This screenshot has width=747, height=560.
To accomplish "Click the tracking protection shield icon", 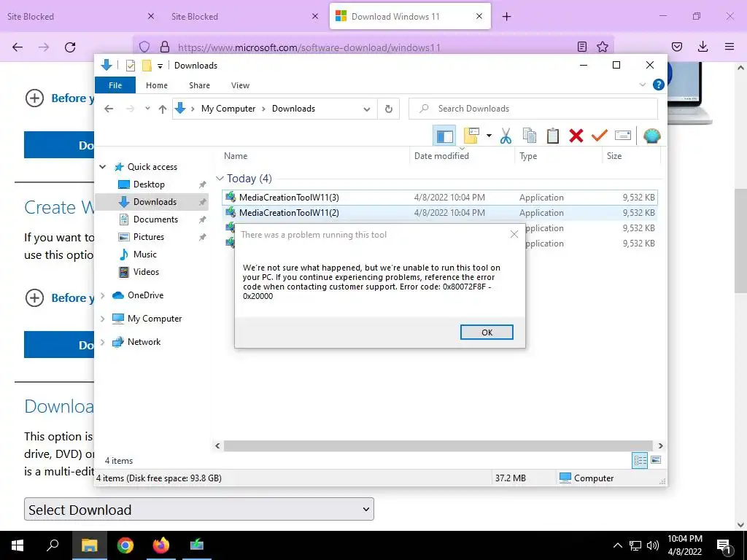I will point(144,47).
